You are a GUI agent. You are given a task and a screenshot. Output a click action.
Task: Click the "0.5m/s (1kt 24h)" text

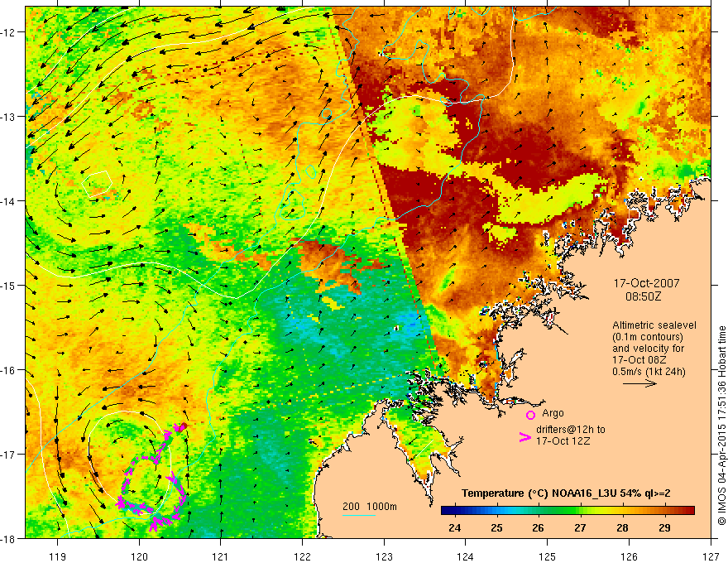pyautogui.click(x=649, y=371)
